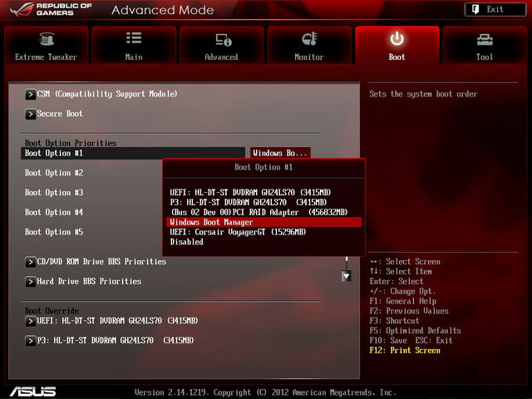Click the F10: Save ESC: Exit hint

411,340
